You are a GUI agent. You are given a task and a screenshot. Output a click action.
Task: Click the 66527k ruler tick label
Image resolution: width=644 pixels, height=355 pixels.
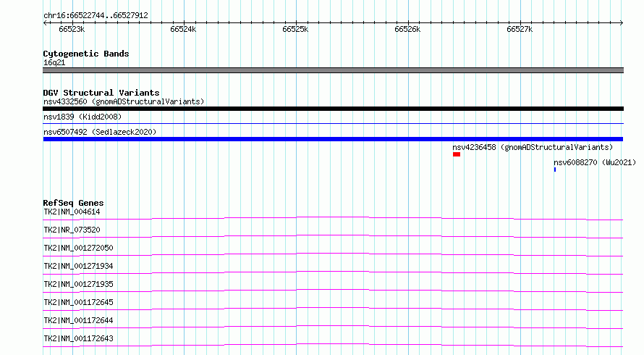[520, 29]
